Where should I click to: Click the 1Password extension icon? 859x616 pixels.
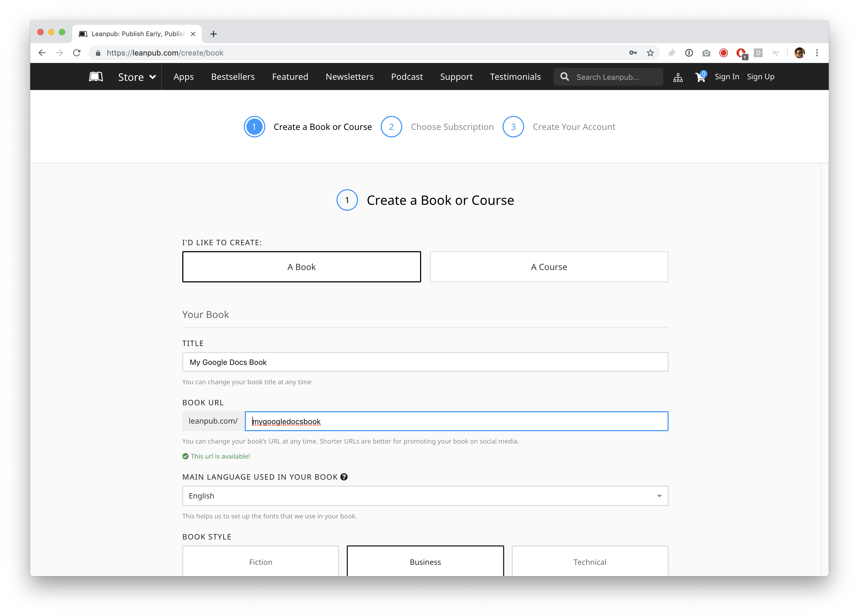[689, 53]
